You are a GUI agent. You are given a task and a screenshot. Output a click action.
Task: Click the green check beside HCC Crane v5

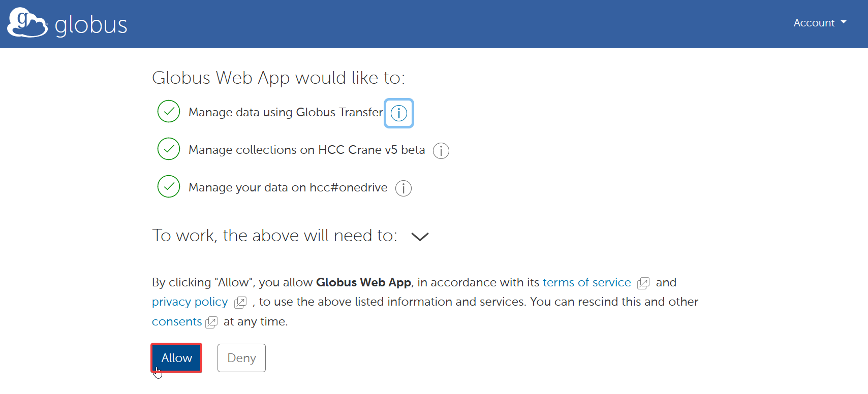click(169, 149)
